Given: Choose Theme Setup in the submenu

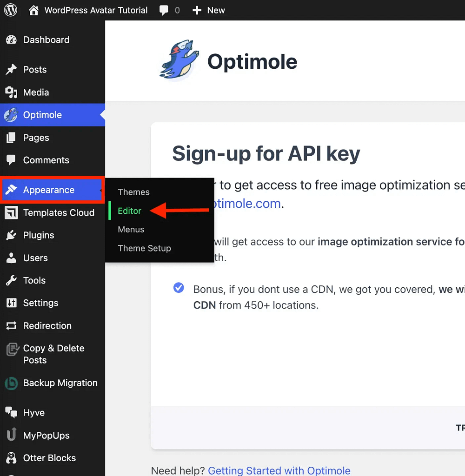Looking at the screenshot, I should [144, 248].
